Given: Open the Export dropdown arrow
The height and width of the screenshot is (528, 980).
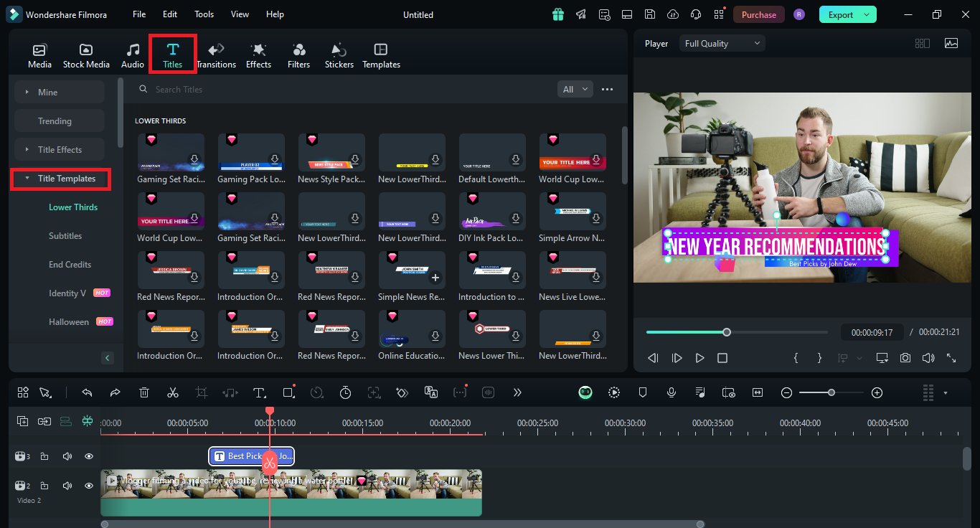Looking at the screenshot, I should pyautogui.click(x=867, y=15).
